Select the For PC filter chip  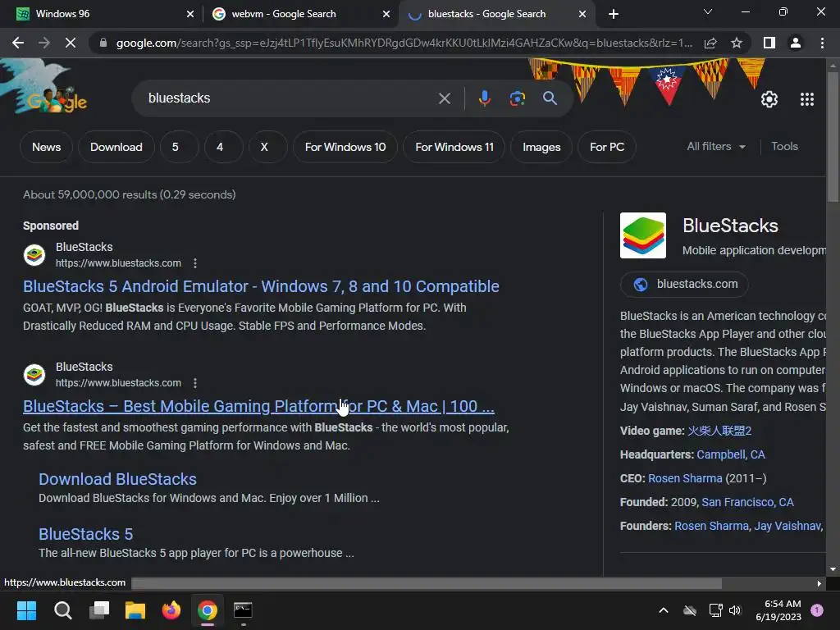(x=607, y=147)
